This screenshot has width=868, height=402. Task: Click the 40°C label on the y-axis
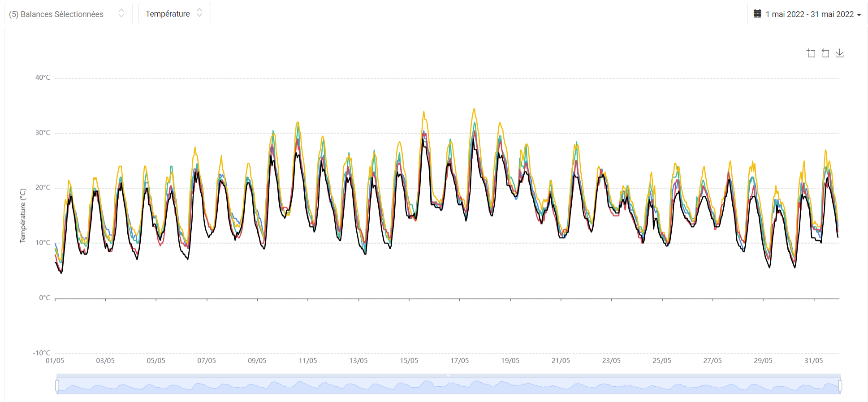[43, 78]
